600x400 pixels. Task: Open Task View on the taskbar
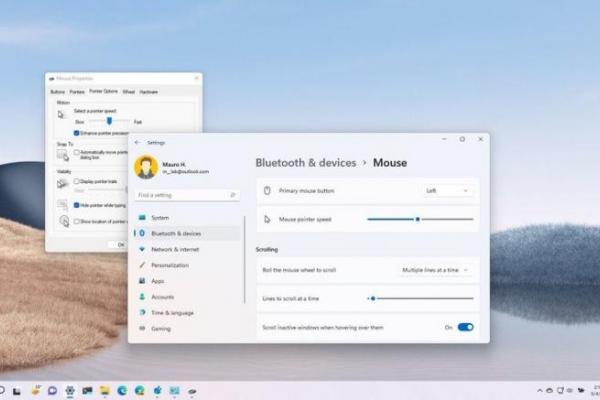pos(16,391)
